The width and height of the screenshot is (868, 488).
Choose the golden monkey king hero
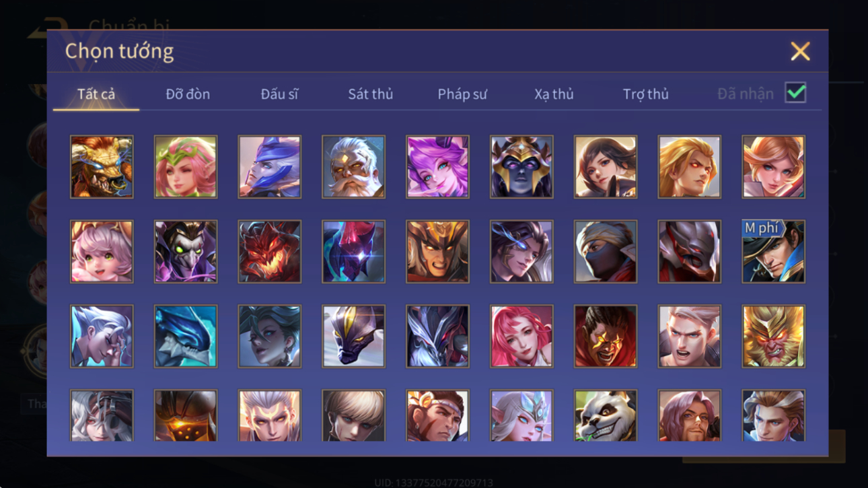coord(773,337)
